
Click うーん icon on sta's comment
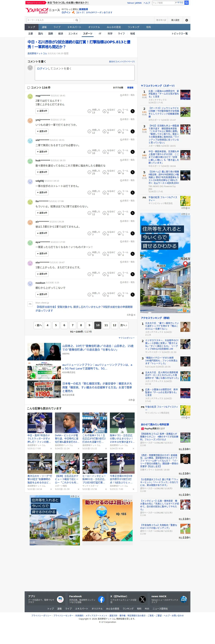(120, 274)
